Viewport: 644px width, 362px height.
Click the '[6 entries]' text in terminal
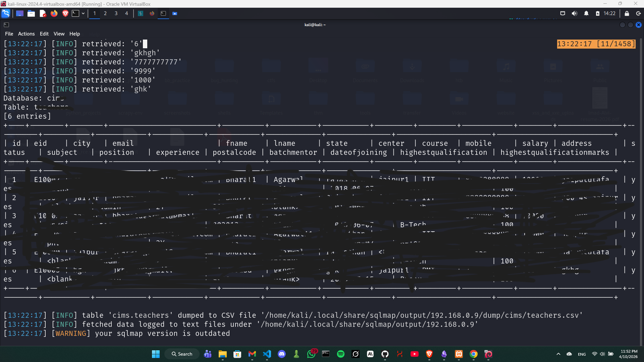coord(27,116)
